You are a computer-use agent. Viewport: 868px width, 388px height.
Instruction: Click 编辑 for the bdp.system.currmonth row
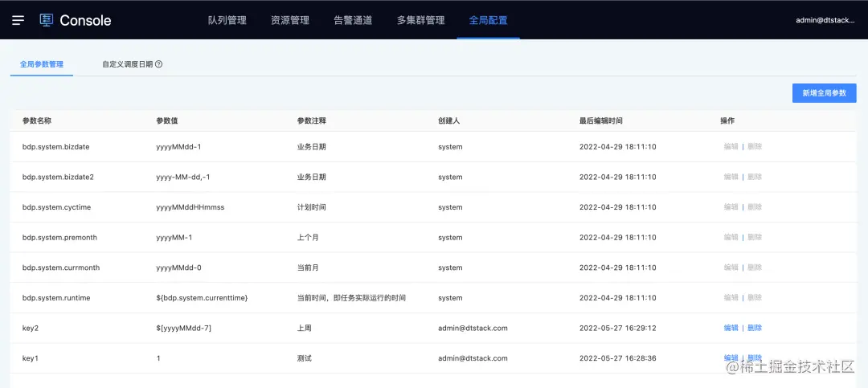[x=731, y=268]
